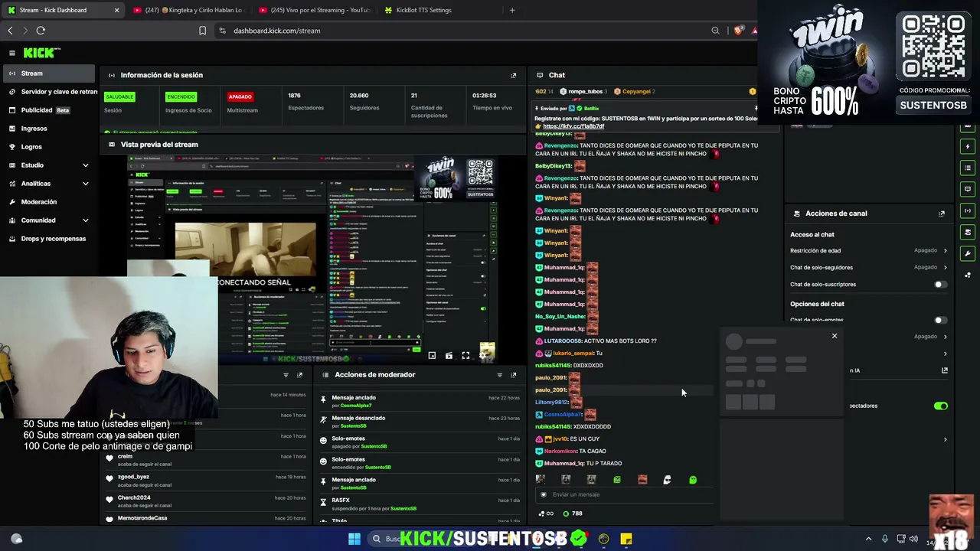
Task: Expand the Analíticas sidebar section
Action: click(x=48, y=184)
